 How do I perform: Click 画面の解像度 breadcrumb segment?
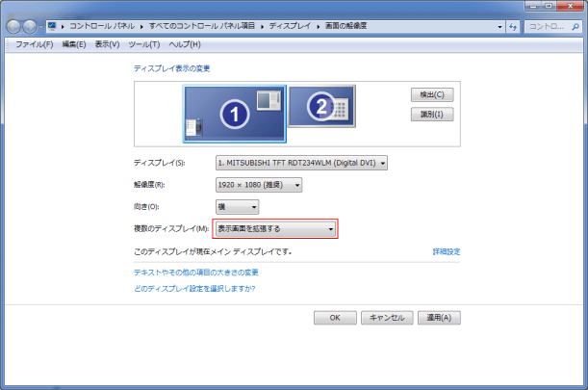(x=345, y=26)
